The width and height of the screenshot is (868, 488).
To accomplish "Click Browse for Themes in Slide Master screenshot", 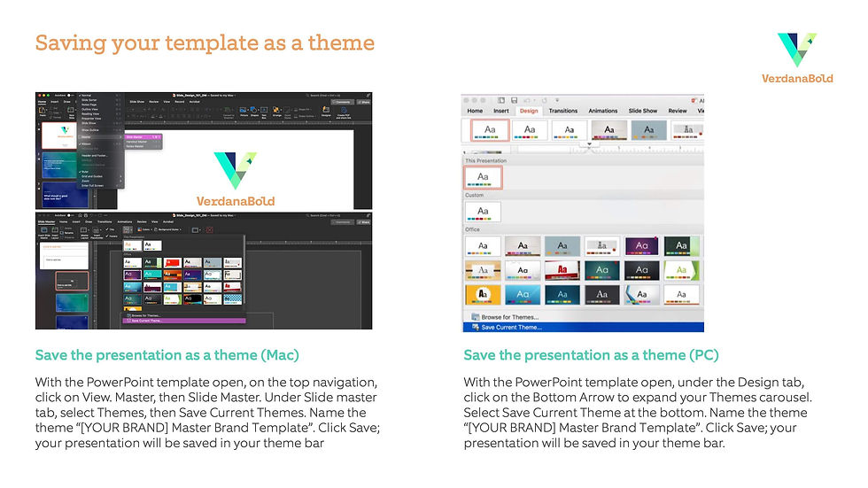I will [143, 315].
